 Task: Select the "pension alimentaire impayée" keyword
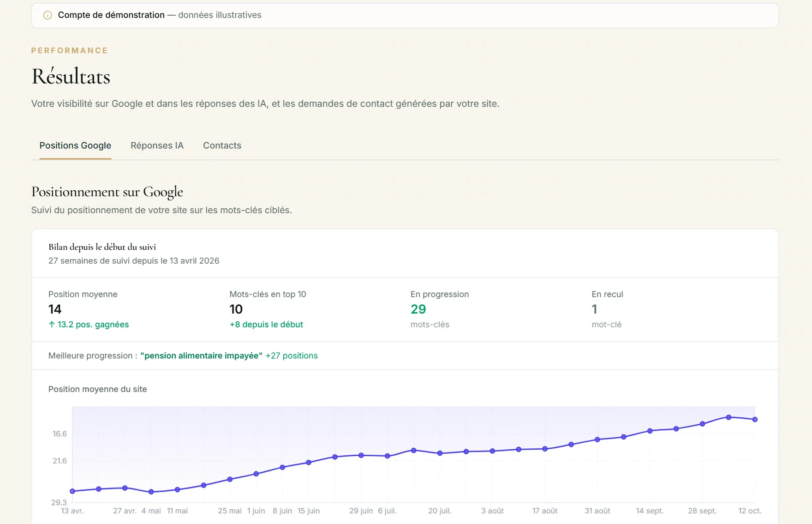[x=201, y=355]
